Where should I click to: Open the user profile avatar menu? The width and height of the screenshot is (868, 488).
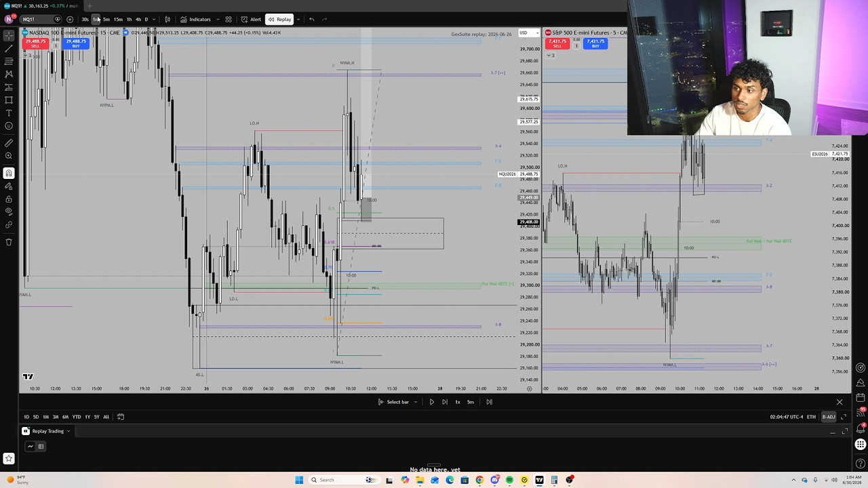(x=9, y=19)
